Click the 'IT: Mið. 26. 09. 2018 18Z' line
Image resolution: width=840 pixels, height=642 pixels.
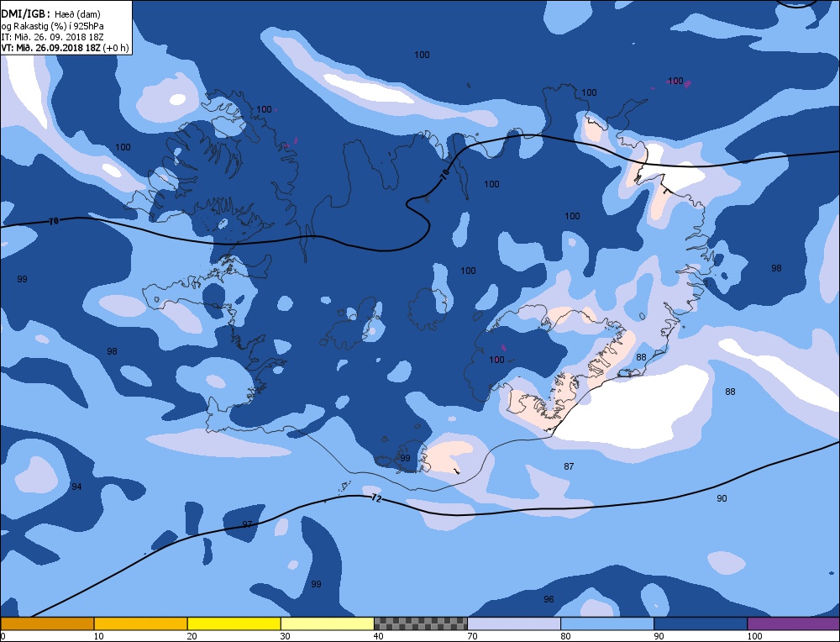(52, 37)
